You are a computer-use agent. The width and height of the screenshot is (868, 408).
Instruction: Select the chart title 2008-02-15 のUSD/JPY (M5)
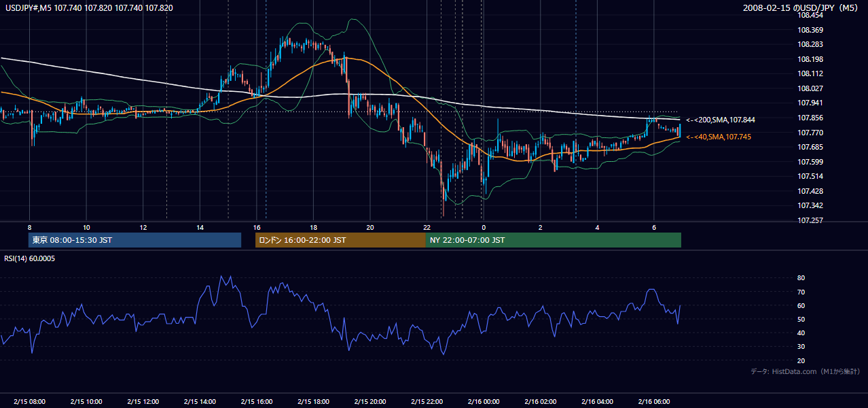[x=801, y=7]
